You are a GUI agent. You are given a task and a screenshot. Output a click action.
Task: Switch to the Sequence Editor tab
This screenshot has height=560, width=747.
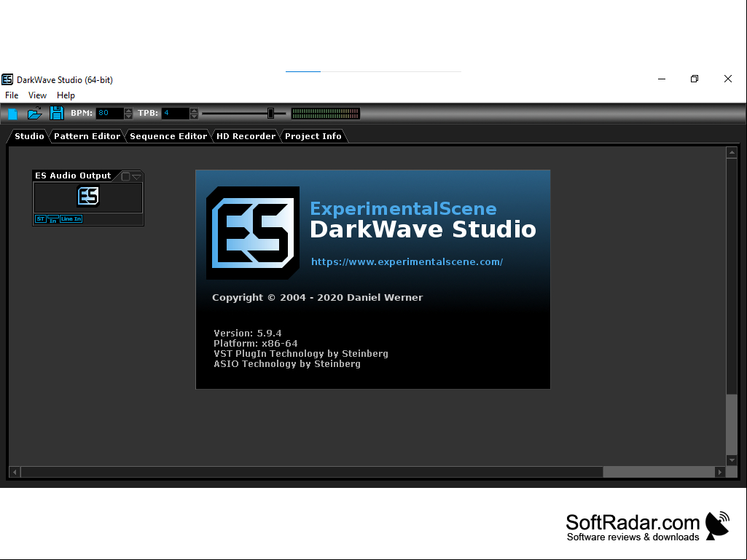pyautogui.click(x=168, y=136)
